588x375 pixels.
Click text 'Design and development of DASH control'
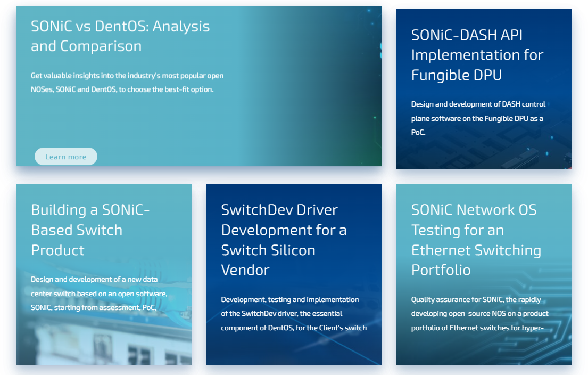pos(478,104)
